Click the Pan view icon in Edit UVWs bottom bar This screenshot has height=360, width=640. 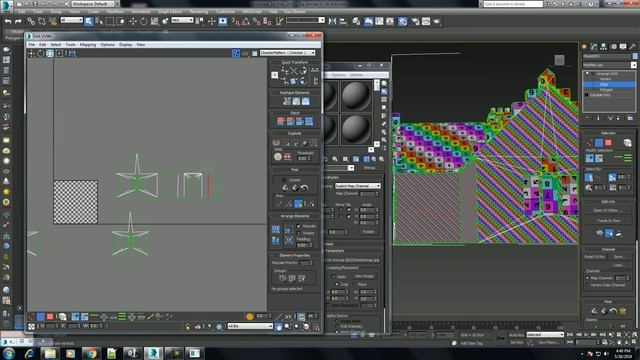click(x=278, y=327)
